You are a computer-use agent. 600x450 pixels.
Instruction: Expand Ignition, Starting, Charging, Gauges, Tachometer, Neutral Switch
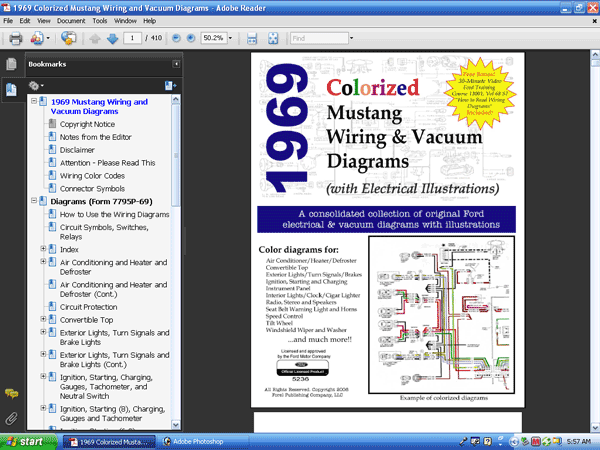(x=43, y=376)
